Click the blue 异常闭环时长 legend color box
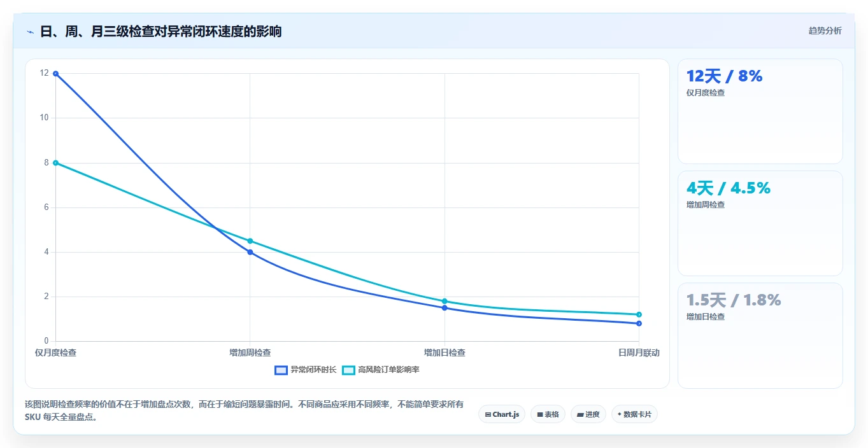The image size is (868, 448). click(281, 370)
